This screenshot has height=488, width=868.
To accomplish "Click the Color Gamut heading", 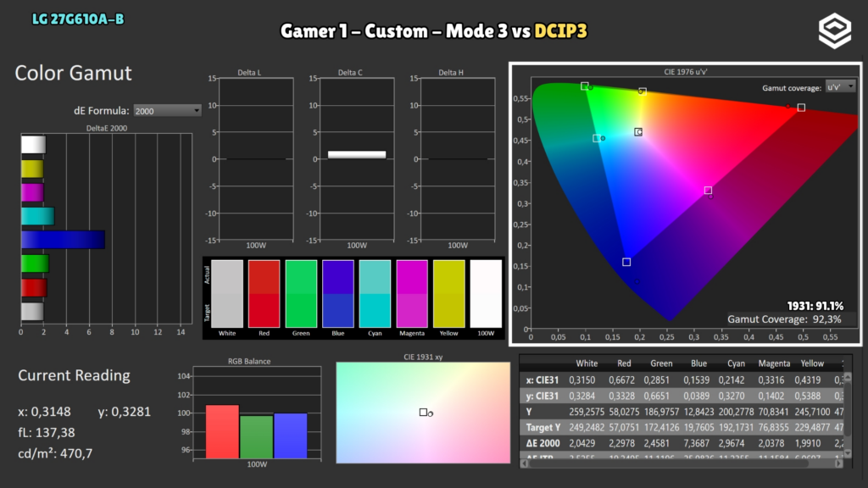I will pyautogui.click(x=73, y=73).
